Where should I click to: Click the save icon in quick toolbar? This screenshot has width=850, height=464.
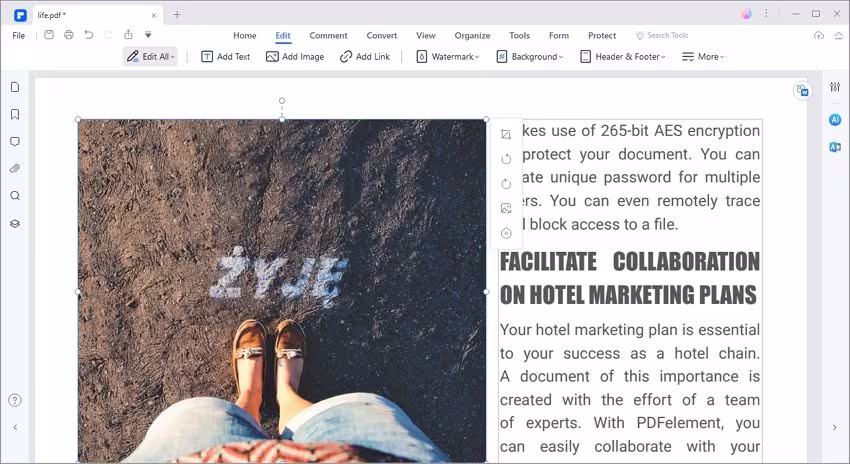click(x=49, y=35)
